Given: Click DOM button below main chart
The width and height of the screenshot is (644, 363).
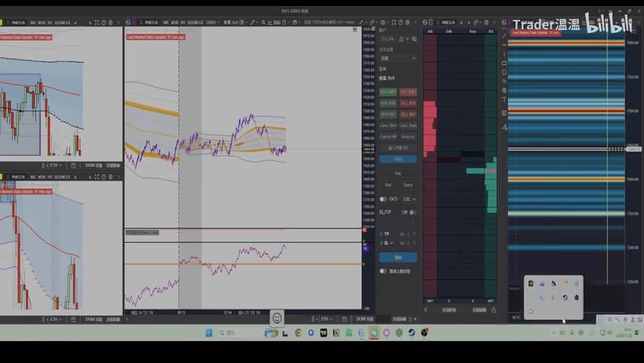Looking at the screenshot, I should pos(365,319).
